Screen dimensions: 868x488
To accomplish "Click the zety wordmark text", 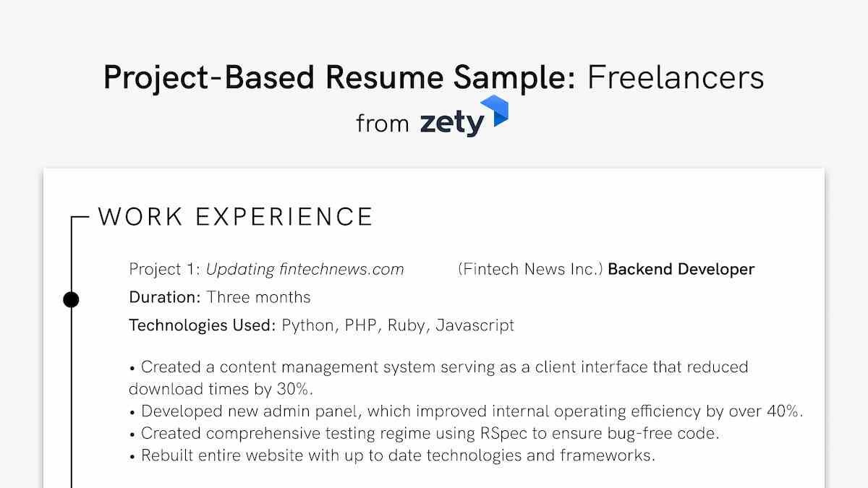I will pos(452,123).
